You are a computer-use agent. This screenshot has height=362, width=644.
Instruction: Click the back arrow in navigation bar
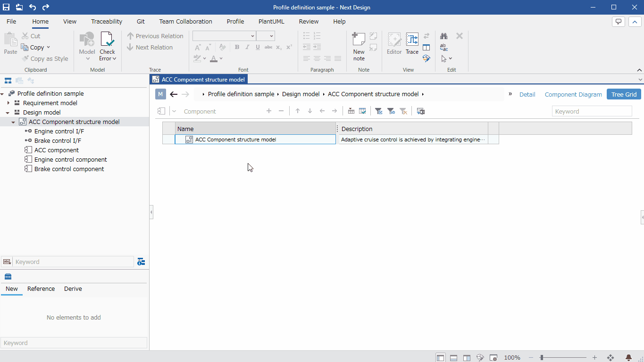pos(174,94)
